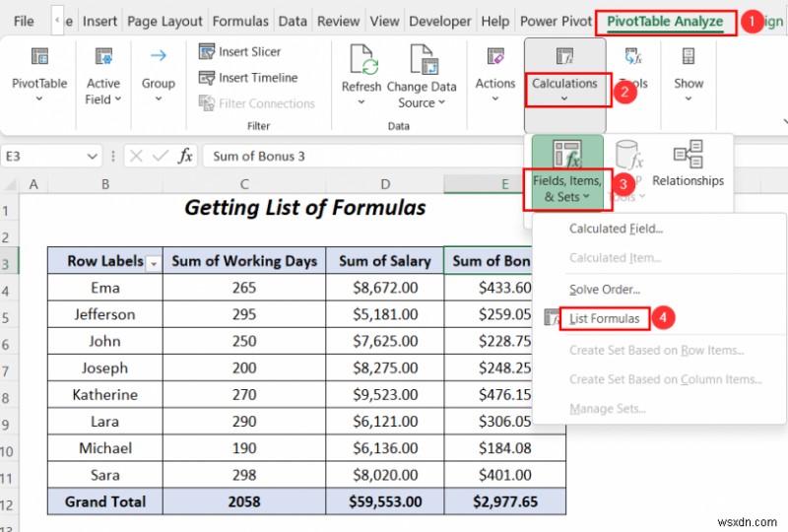Viewport: 788px width, 532px height.
Task: Switch to the View tab
Action: coord(384,21)
